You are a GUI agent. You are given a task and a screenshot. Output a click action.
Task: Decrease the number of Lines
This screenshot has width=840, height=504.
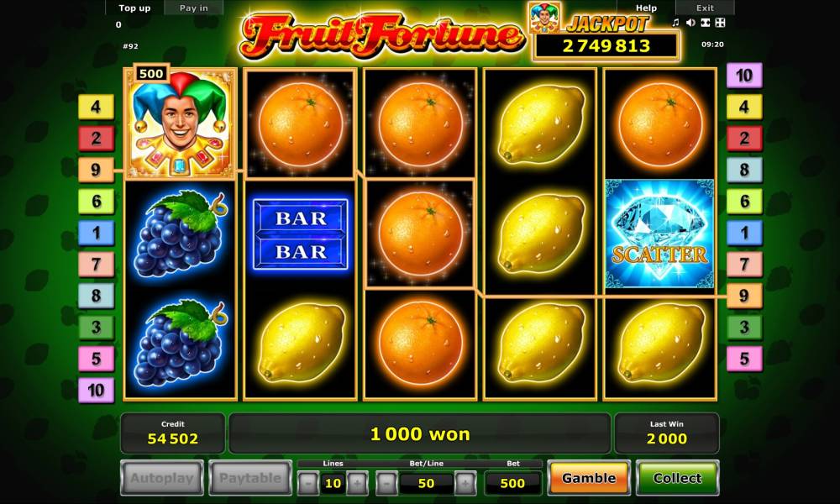tap(308, 483)
